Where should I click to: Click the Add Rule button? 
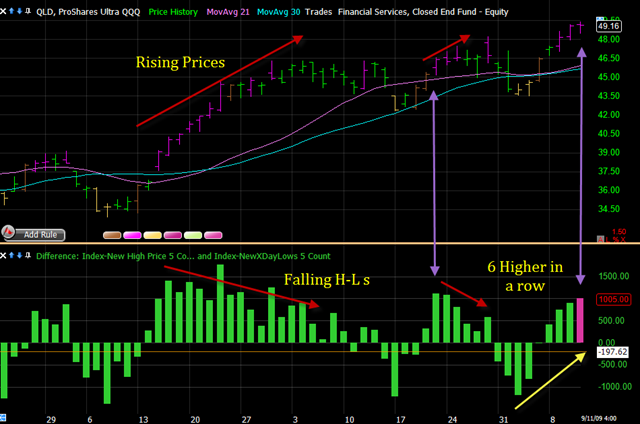pos(40,235)
